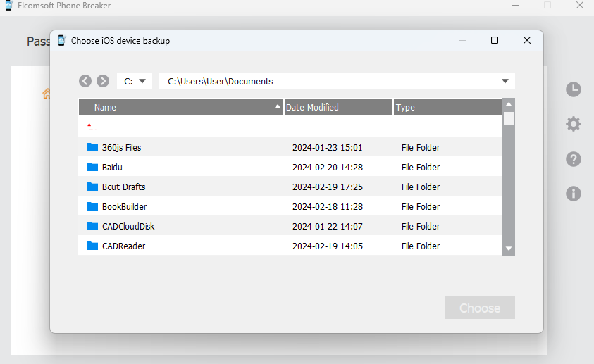Open settings gear in Phone Breaker window
594x364 pixels.
pyautogui.click(x=574, y=124)
